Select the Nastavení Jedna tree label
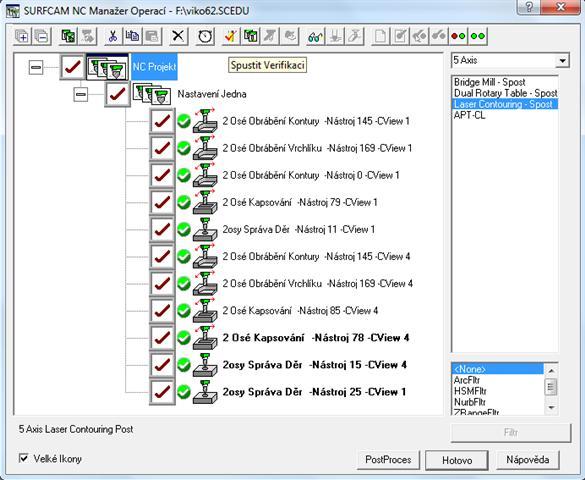 212,94
